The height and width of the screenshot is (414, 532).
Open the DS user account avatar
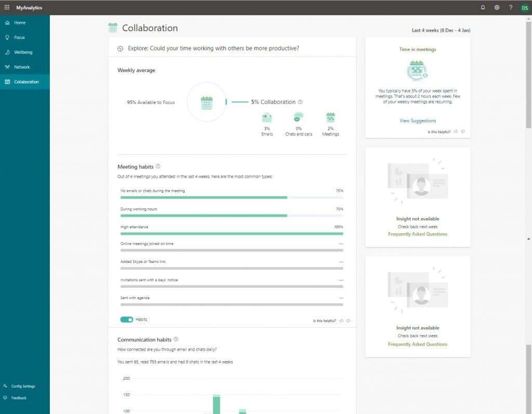coord(525,7)
